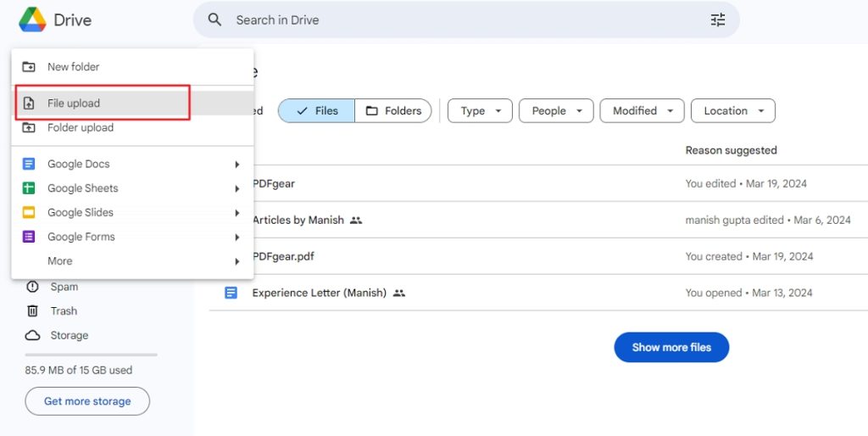Screen dimensions: 868x436
Task: Click 85.9 MB of 15 GB used text
Action: pyautogui.click(x=79, y=370)
